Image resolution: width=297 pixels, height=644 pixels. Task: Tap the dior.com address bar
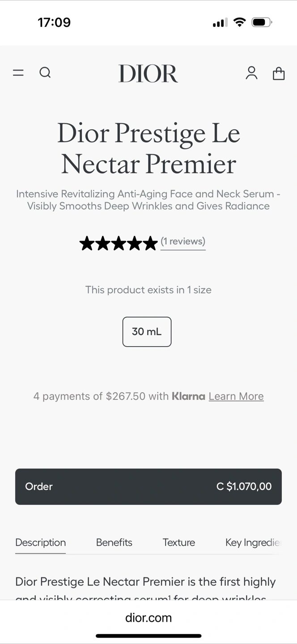click(148, 618)
